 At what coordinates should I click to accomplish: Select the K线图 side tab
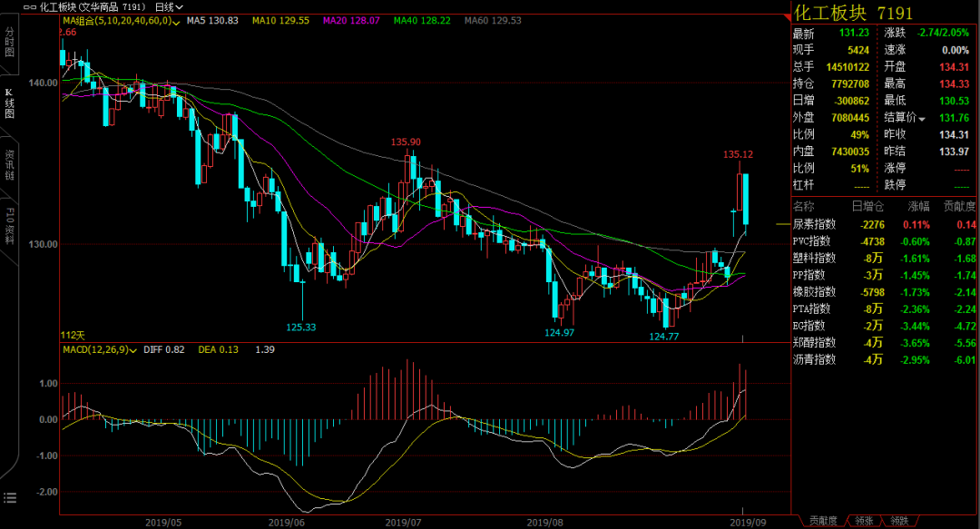pos(9,103)
